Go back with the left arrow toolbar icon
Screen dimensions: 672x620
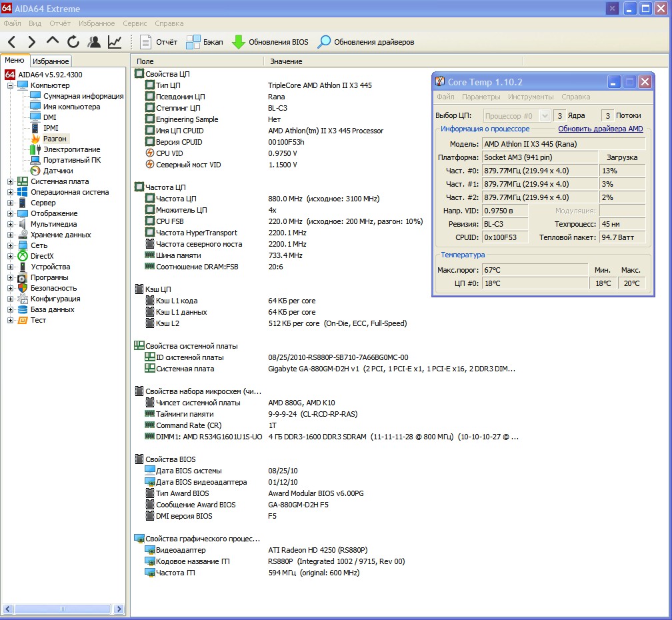point(11,42)
